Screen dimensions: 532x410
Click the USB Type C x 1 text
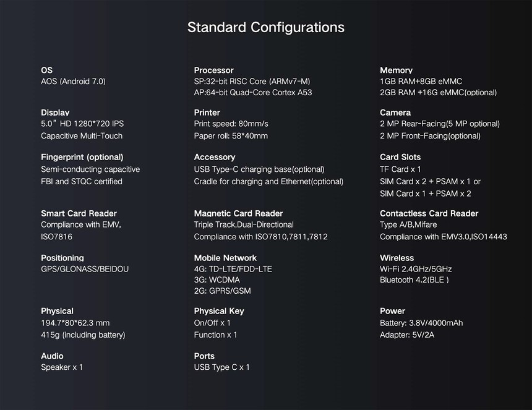click(x=221, y=367)
